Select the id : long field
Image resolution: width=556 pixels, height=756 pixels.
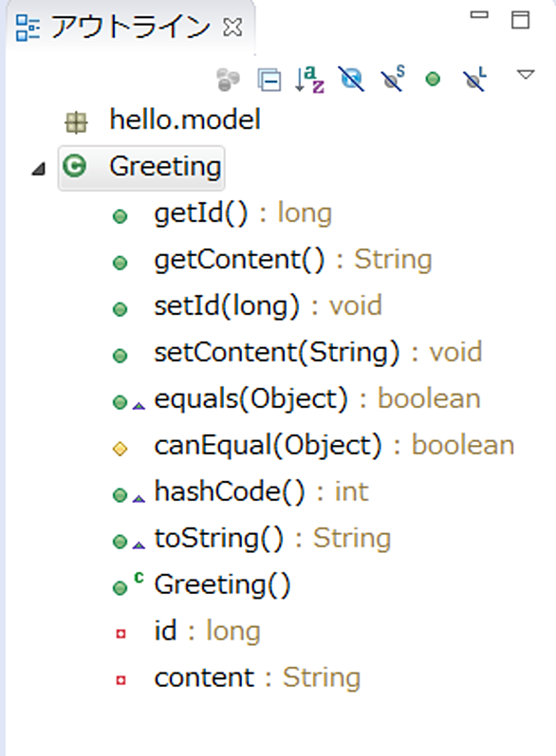(x=207, y=631)
